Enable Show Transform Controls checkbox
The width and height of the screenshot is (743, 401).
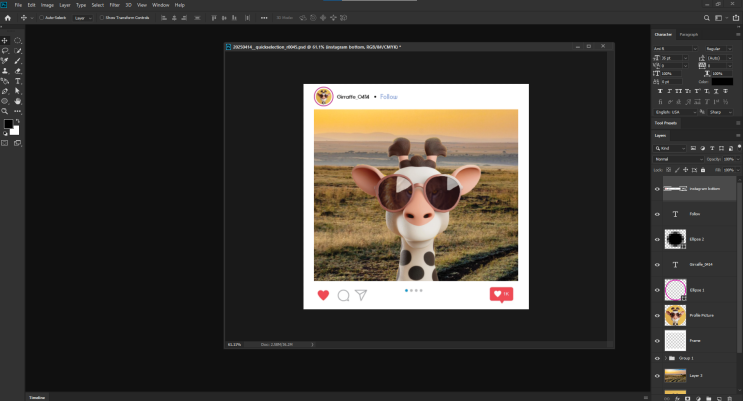pos(102,18)
